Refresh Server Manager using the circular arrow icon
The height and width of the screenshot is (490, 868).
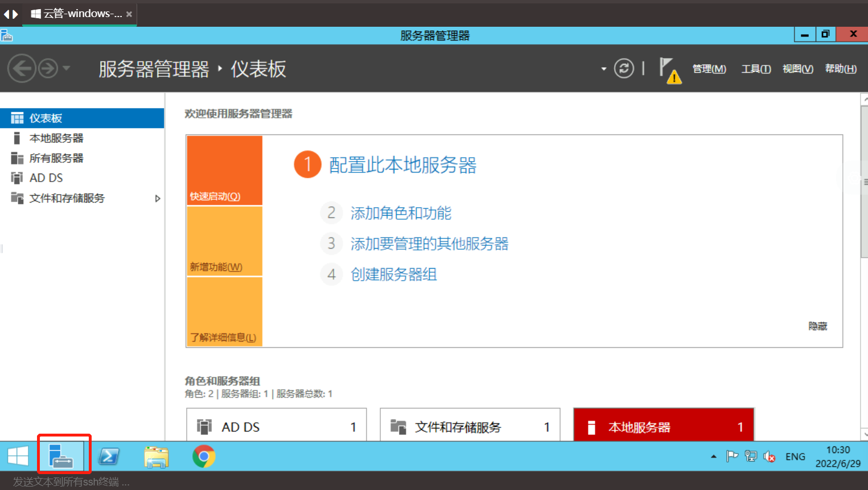click(x=624, y=68)
